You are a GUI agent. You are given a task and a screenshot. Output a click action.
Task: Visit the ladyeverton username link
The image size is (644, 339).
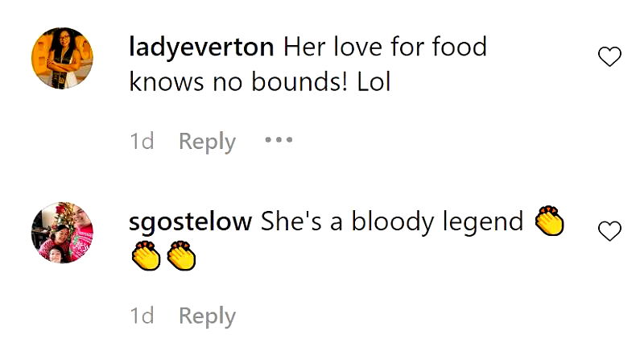(202, 48)
